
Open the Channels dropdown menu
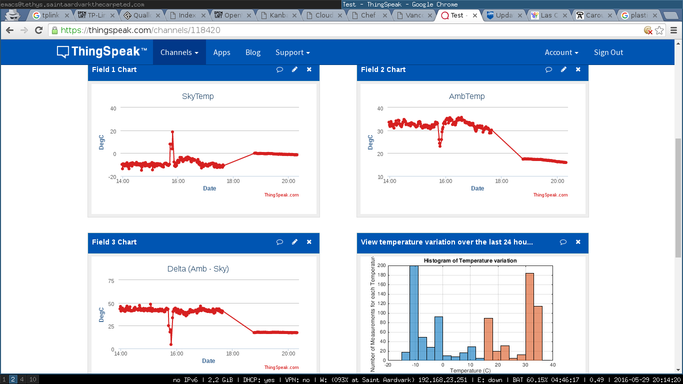(x=179, y=52)
